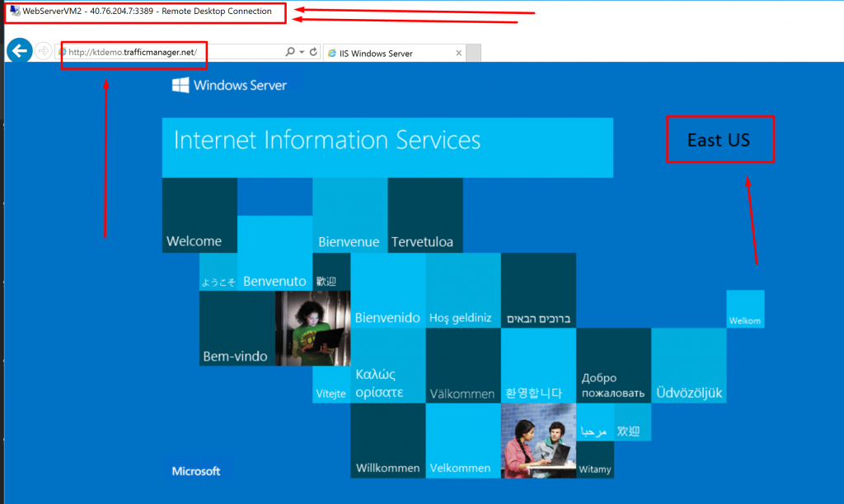Click photo of woman holding laptop

[x=312, y=328]
